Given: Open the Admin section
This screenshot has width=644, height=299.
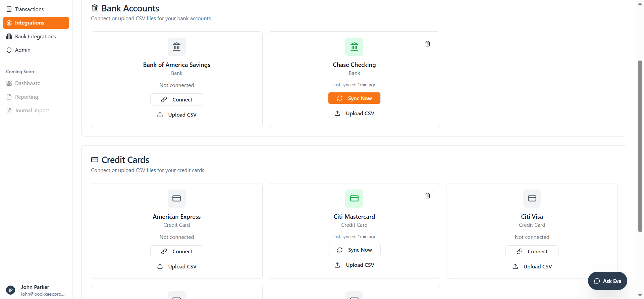Looking at the screenshot, I should (x=22, y=50).
